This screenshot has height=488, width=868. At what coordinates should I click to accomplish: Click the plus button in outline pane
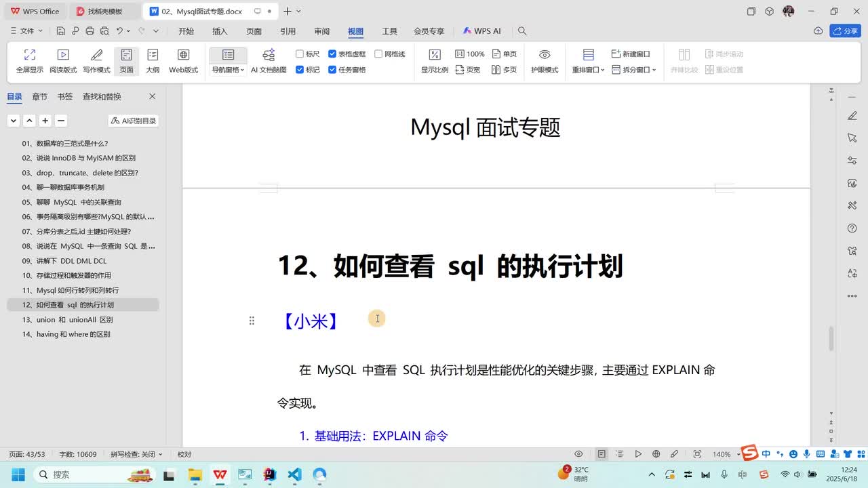(x=45, y=121)
